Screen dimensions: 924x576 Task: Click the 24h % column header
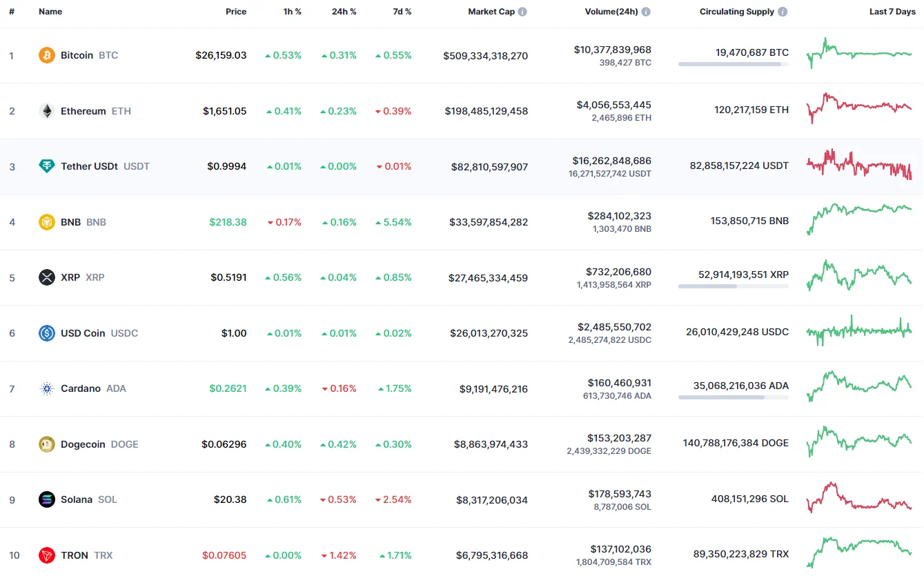pyautogui.click(x=344, y=11)
